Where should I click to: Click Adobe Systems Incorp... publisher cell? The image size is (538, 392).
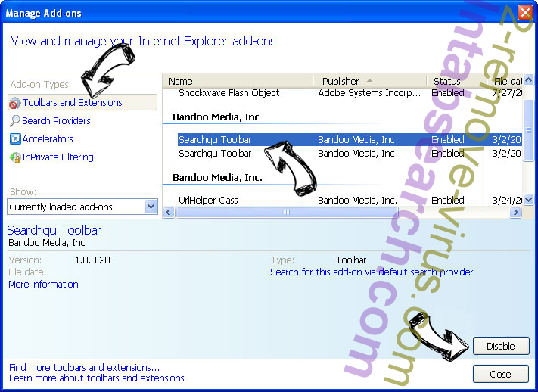pyautogui.click(x=369, y=92)
